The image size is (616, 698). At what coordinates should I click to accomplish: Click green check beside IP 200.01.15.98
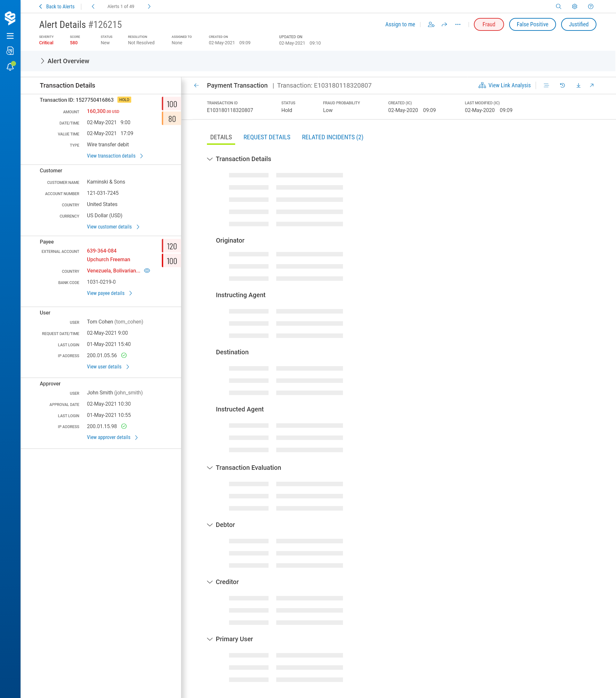124,426
